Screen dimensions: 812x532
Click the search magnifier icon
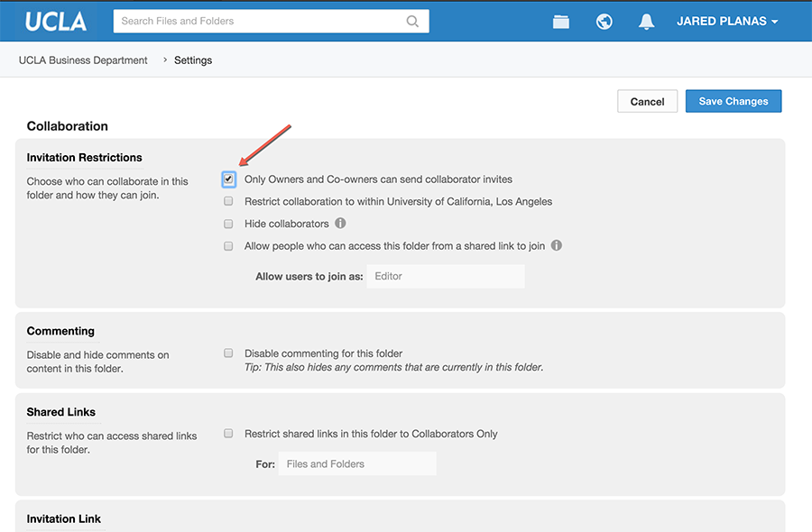pyautogui.click(x=412, y=22)
